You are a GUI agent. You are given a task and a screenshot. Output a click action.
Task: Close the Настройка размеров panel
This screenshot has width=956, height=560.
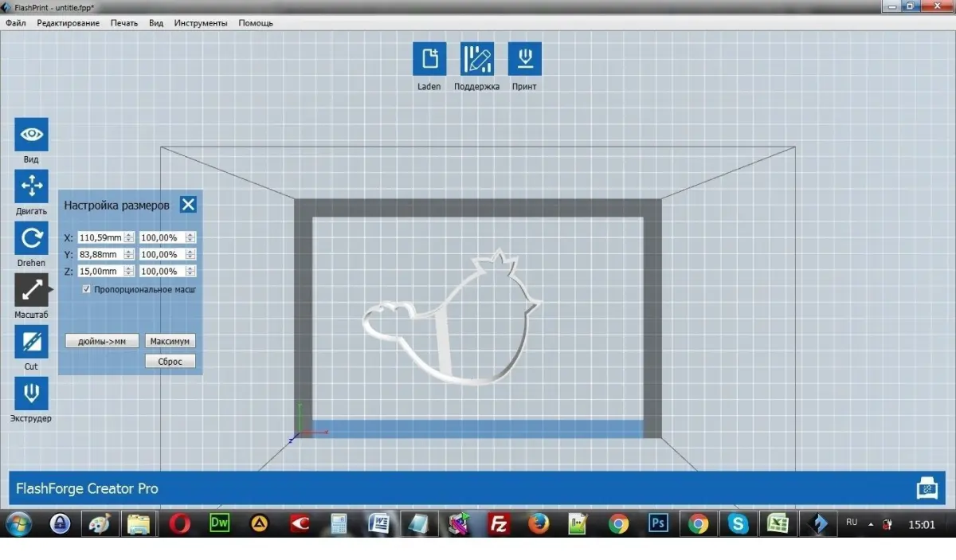pos(188,205)
